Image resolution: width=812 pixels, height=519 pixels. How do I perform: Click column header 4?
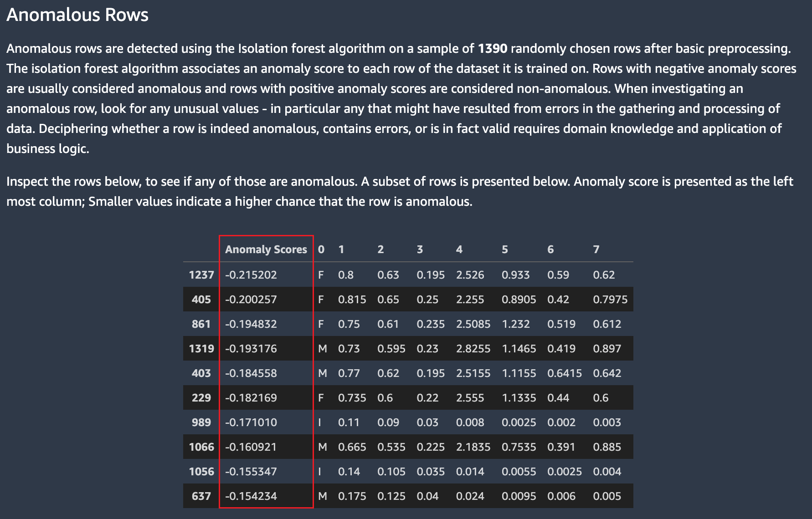point(459,249)
